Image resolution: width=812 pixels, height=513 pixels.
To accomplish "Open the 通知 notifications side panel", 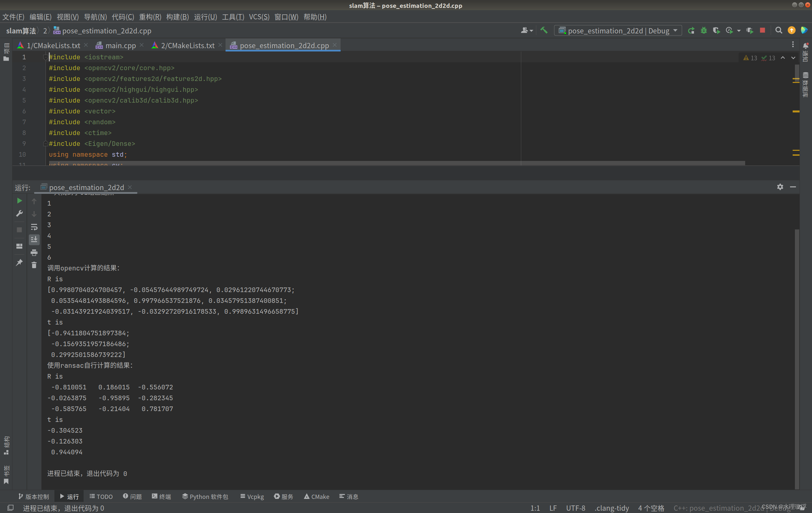I will 805,52.
